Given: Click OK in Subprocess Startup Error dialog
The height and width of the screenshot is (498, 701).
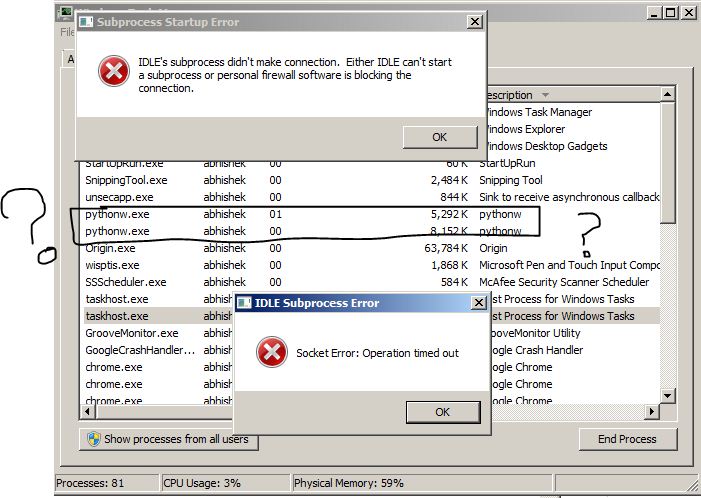Looking at the screenshot, I should click(x=440, y=137).
